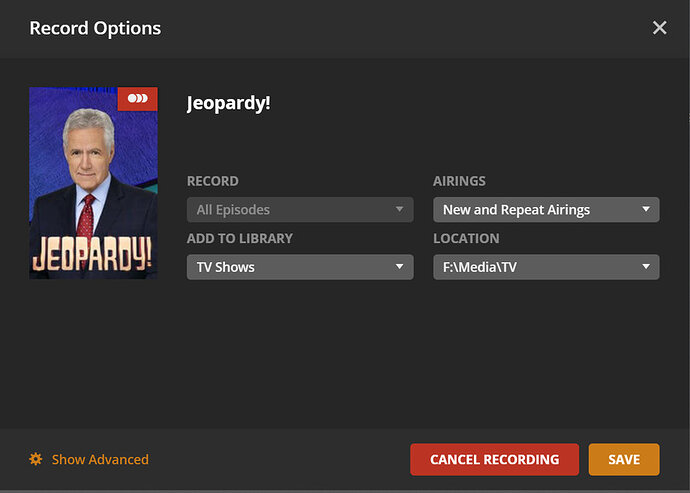Close the Record Options dialog
Screen dimensions: 690x493
pyautogui.click(x=659, y=28)
